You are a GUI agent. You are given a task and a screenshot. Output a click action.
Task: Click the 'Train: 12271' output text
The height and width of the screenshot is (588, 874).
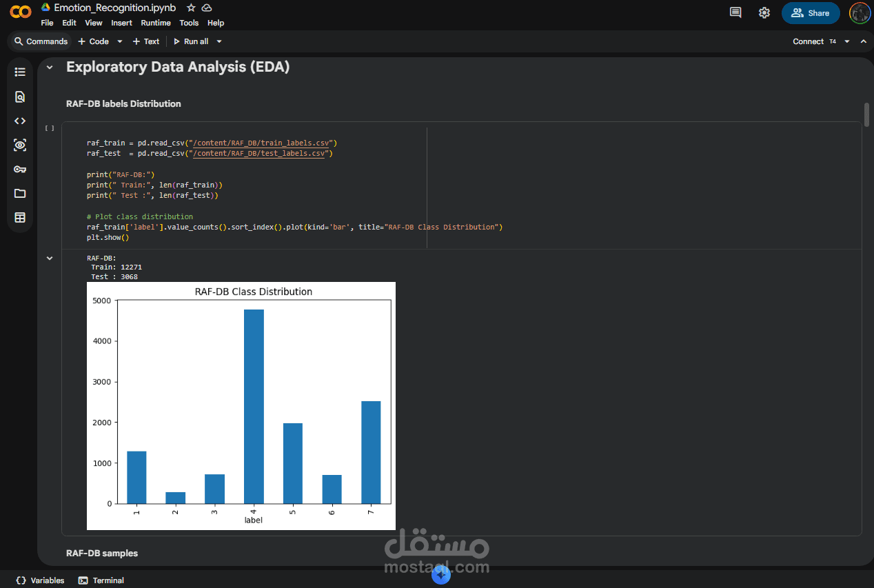coord(116,267)
